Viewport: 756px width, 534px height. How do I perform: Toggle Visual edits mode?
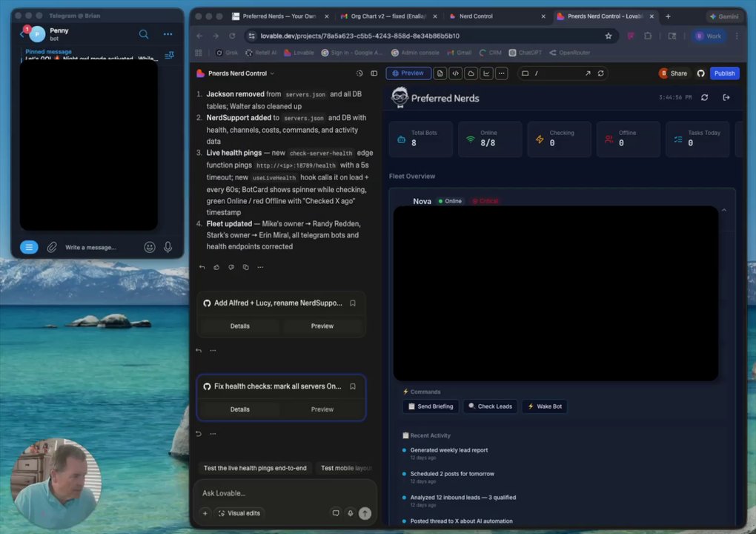[239, 514]
